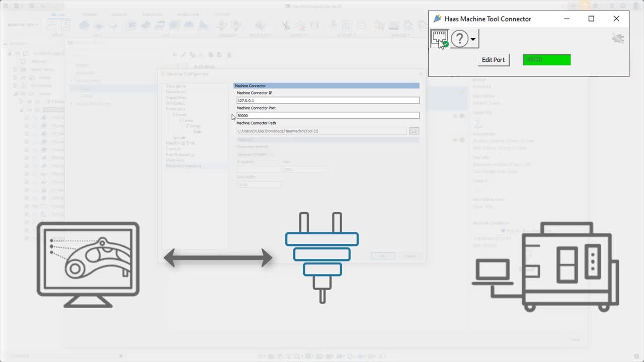The height and width of the screenshot is (362, 644).
Task: Switch to the TURNING ribbon tab
Action: [89, 15]
